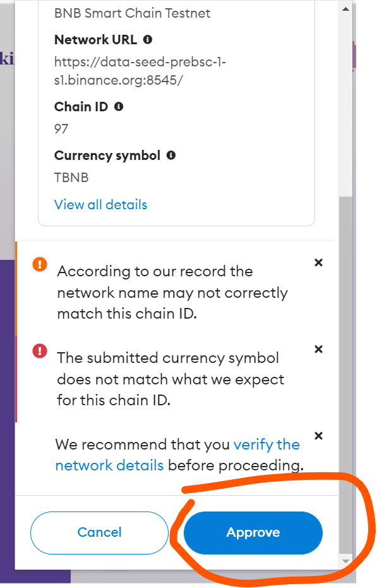Dismiss the network name mismatch warning

(x=318, y=262)
